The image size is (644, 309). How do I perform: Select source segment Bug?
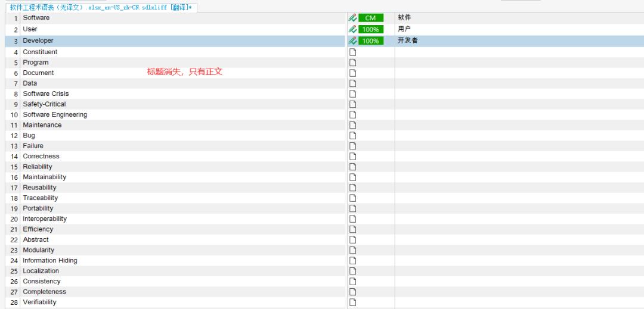click(29, 136)
